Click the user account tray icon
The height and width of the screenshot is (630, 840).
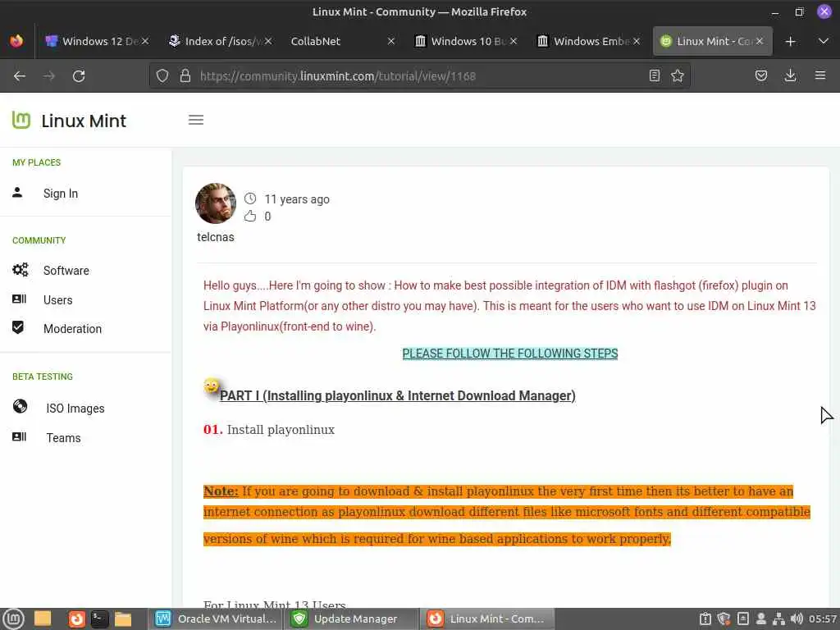tap(760, 619)
